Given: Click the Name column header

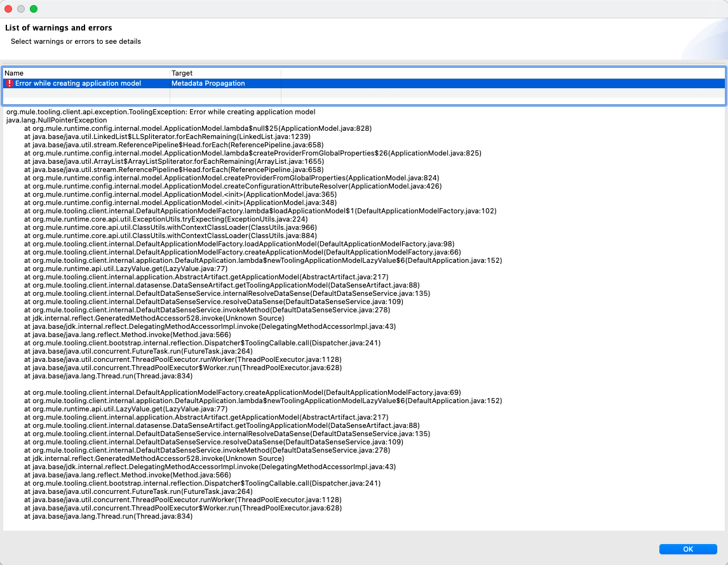Looking at the screenshot, I should tap(86, 73).
